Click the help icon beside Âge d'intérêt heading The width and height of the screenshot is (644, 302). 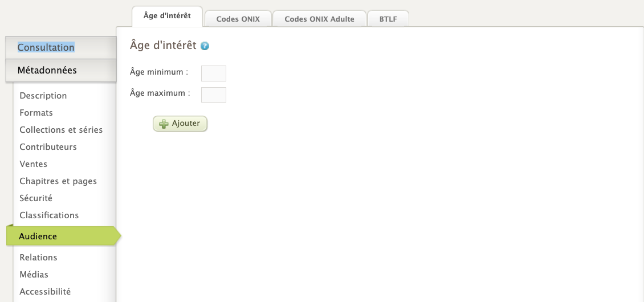coord(205,46)
